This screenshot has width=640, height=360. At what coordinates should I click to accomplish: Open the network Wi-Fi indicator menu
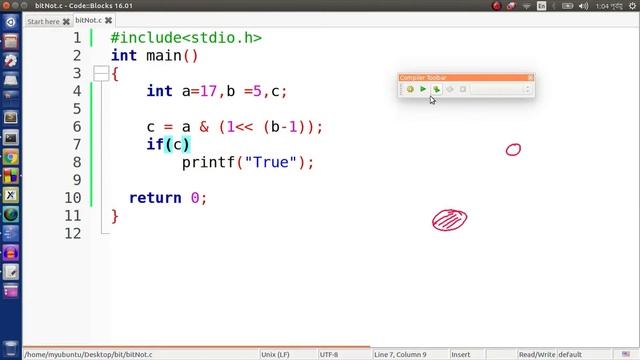(x=527, y=6)
